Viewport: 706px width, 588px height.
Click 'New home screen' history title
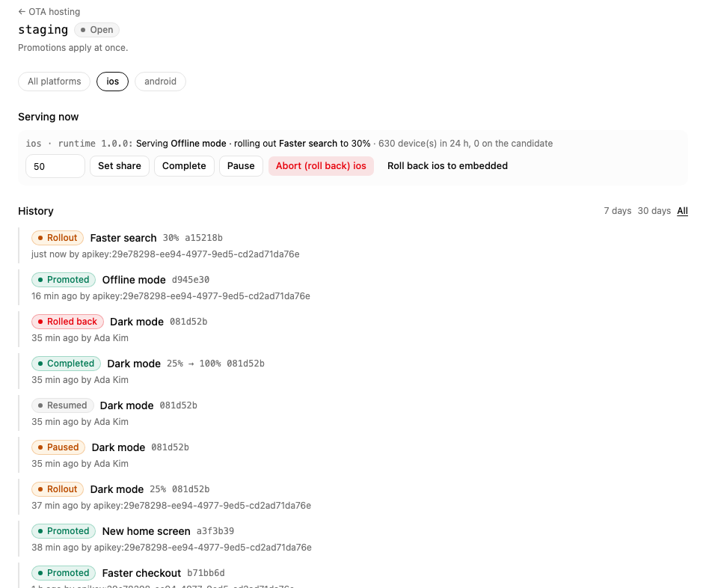147,531
